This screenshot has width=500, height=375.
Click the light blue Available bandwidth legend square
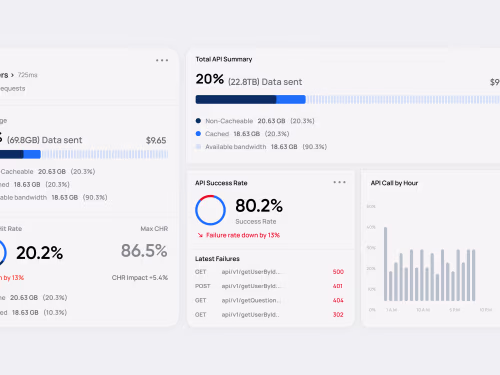(198, 147)
